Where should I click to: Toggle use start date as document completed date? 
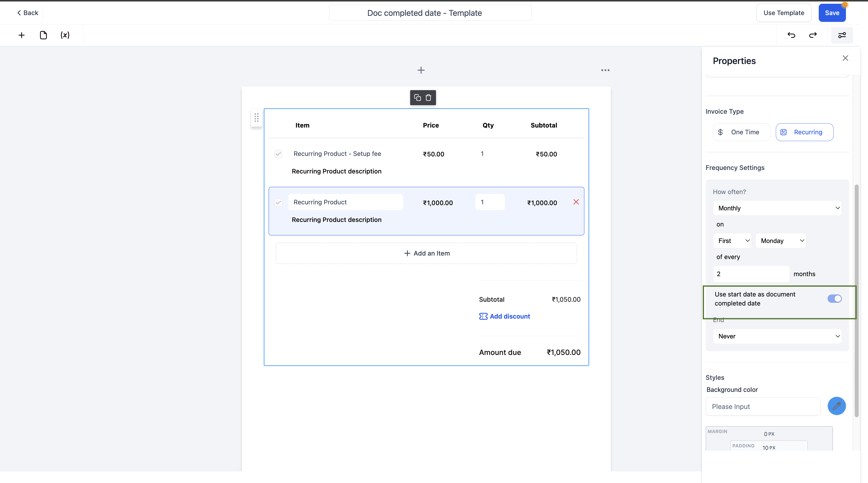(834, 299)
